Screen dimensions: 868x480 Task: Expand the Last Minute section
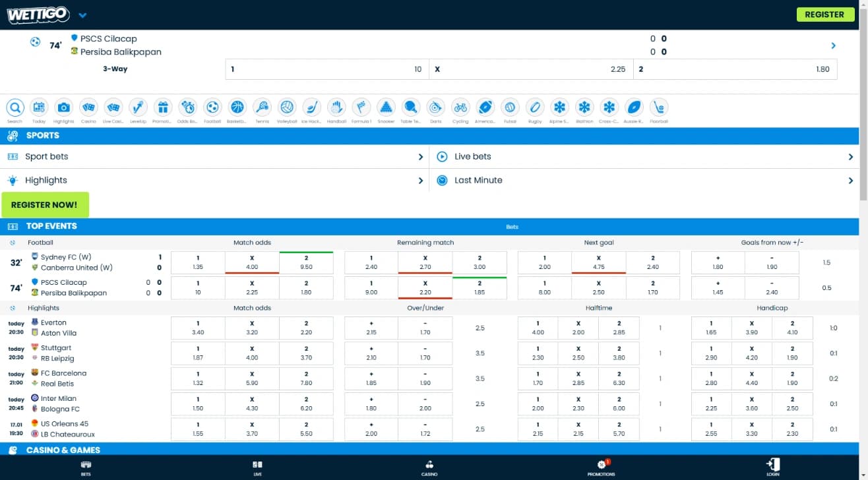pos(644,181)
